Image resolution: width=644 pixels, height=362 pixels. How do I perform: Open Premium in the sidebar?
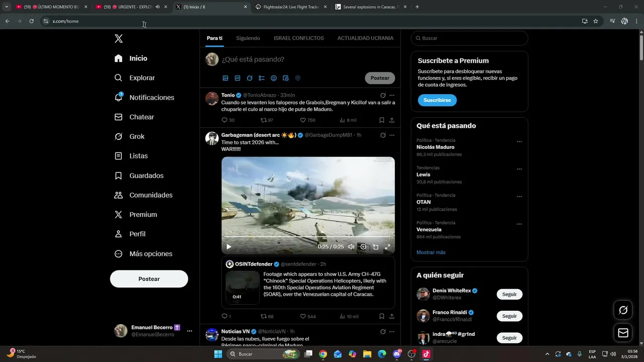135,215
